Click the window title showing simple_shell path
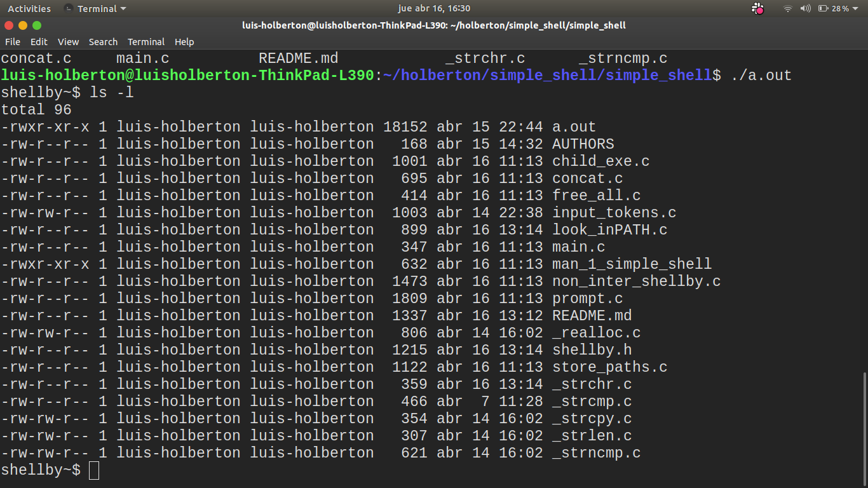Viewport: 868px width, 488px height. [434, 25]
